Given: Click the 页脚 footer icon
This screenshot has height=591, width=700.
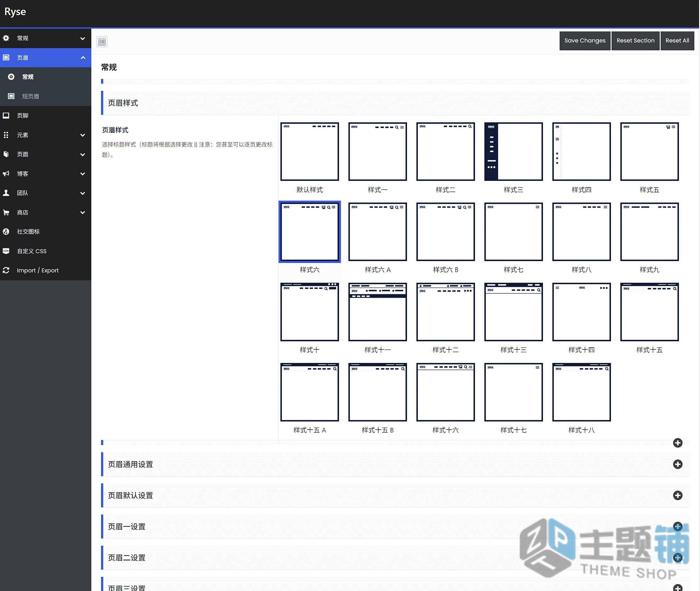Looking at the screenshot, I should coord(6,115).
